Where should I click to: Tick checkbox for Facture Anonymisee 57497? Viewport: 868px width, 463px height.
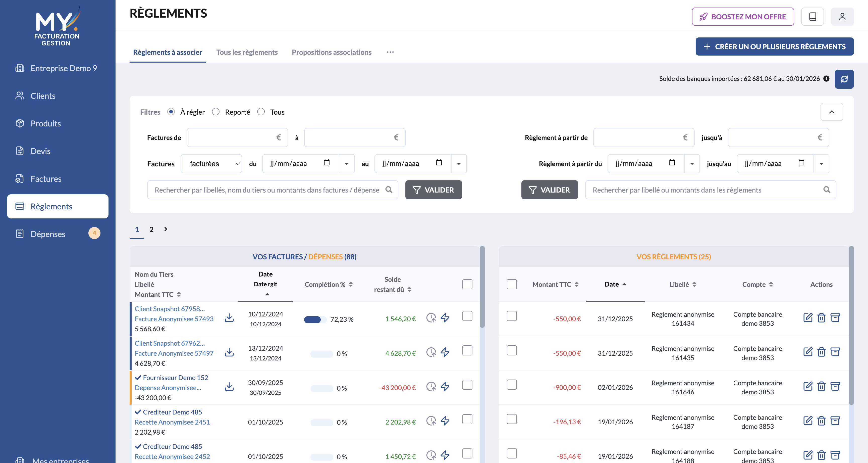click(467, 350)
